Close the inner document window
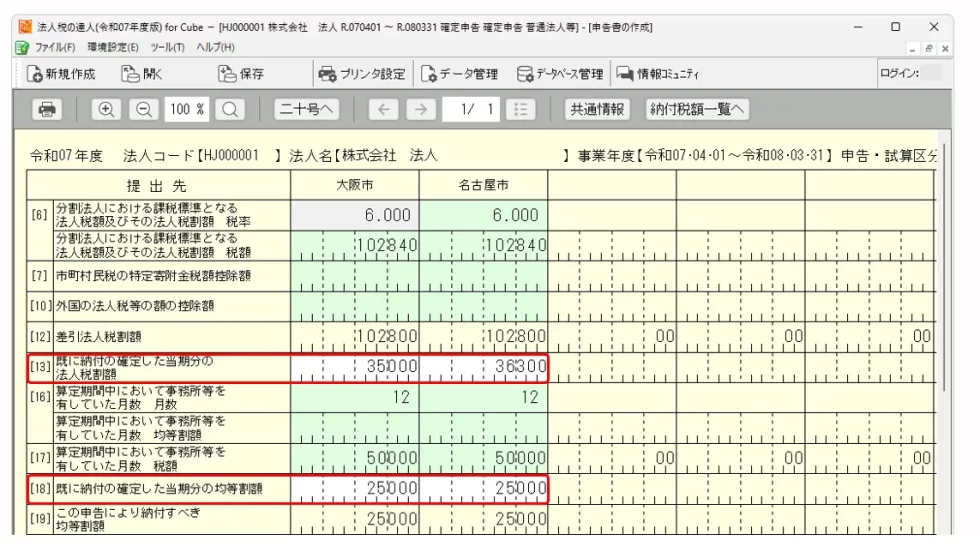Viewport: 980px width, 546px height. tap(945, 49)
